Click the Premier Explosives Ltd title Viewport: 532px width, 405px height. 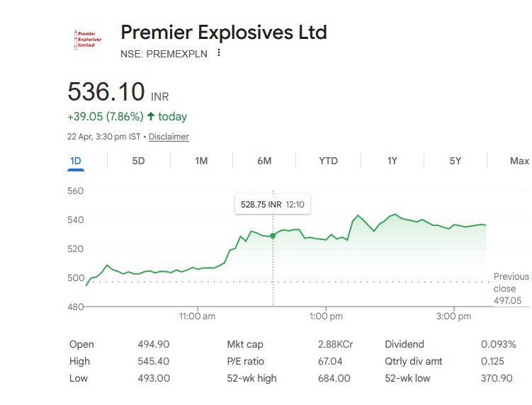(224, 32)
